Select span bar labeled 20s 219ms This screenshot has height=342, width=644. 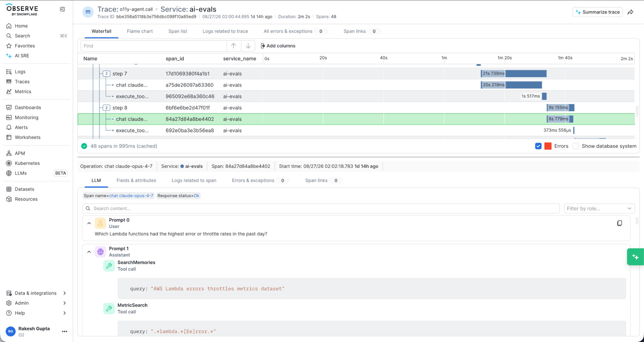pos(512,85)
